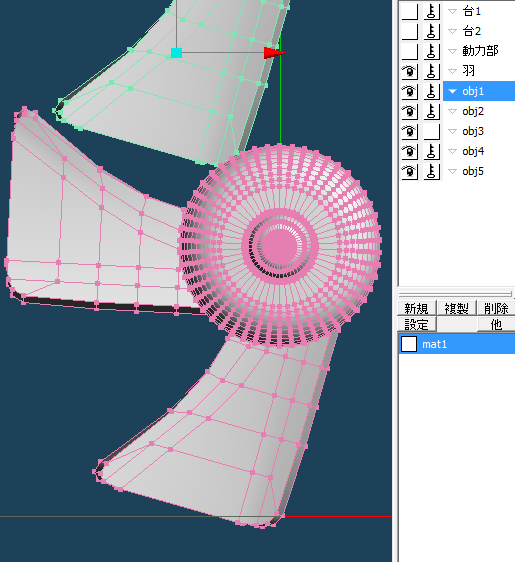The width and height of the screenshot is (515, 562).
Task: Click the 複製 button
Action: click(x=457, y=308)
